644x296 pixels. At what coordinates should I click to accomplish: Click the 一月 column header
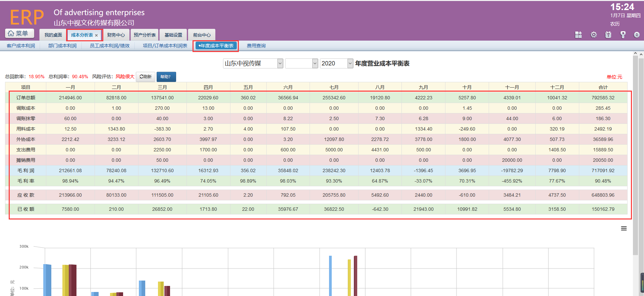pyautogui.click(x=70, y=87)
